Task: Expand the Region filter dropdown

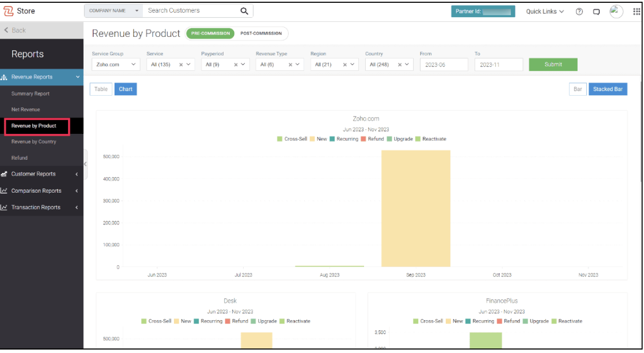Action: (353, 65)
